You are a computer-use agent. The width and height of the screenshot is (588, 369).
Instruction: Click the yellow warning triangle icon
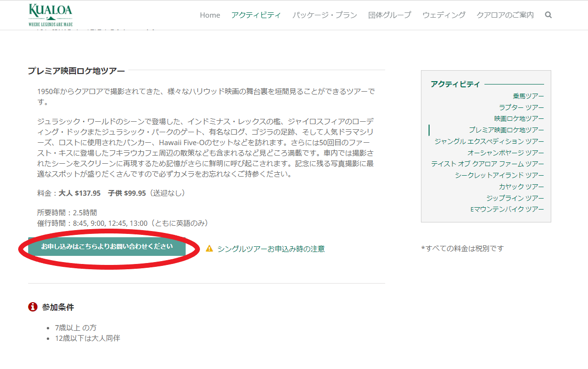coord(210,248)
